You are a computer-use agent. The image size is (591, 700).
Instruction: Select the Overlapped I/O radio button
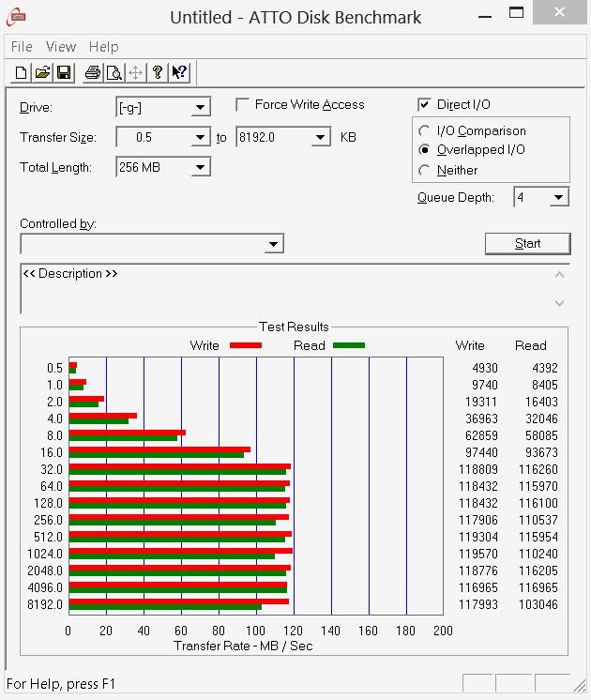424,149
